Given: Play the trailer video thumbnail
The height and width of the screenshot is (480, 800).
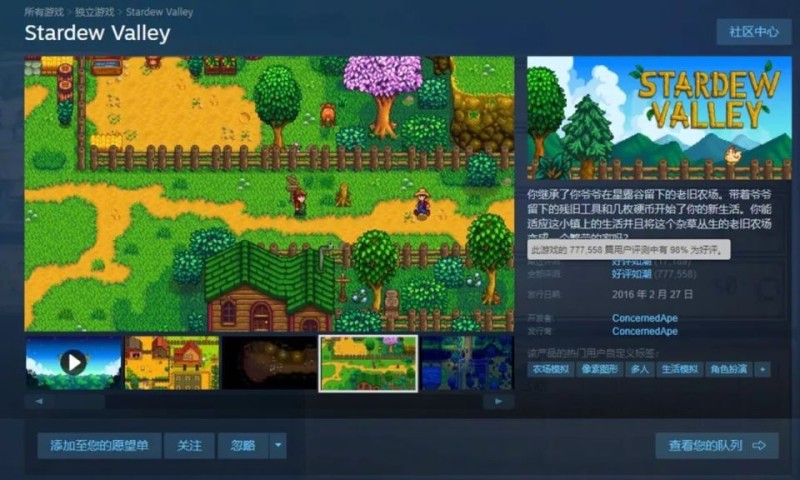Looking at the screenshot, I should (73, 362).
